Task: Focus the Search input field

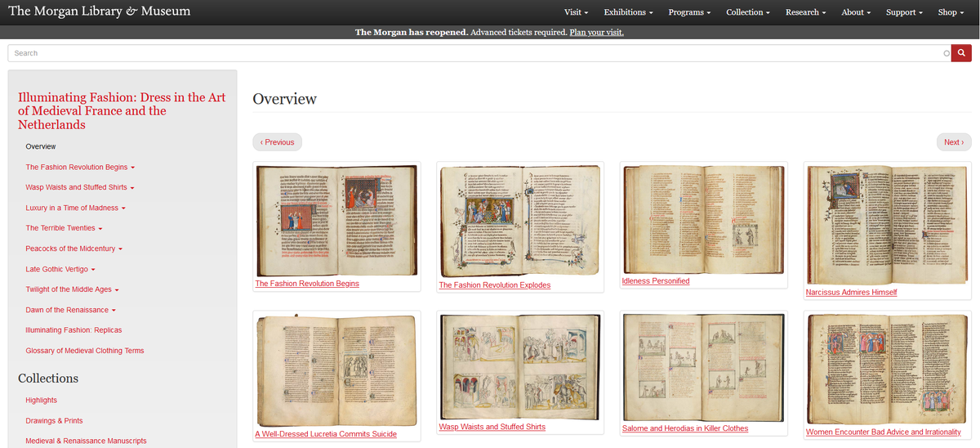Action: 479,53
